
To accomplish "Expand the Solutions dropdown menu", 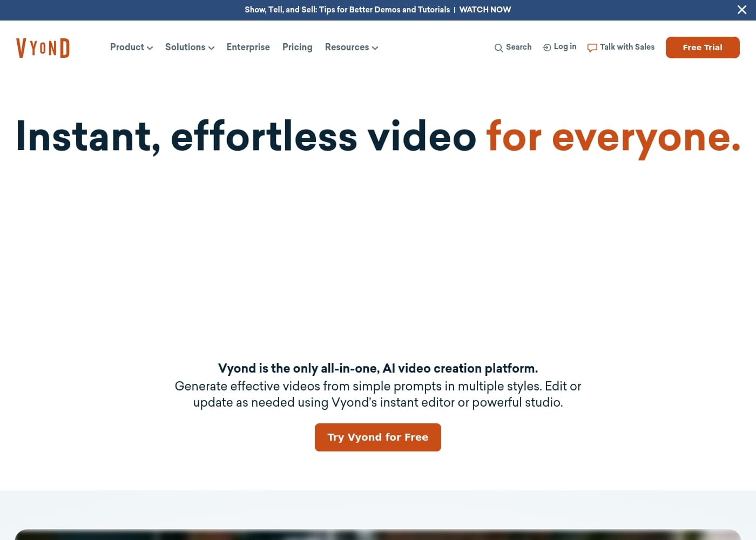I will [x=190, y=47].
